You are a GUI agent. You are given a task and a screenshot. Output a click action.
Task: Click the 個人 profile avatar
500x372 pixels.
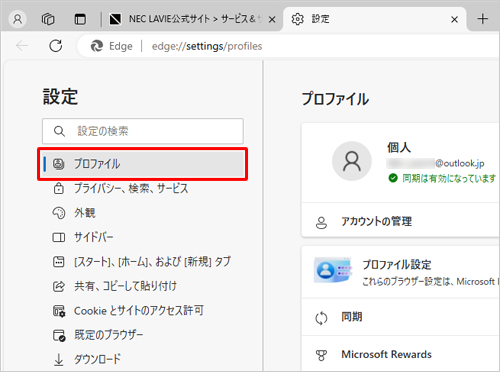click(352, 161)
